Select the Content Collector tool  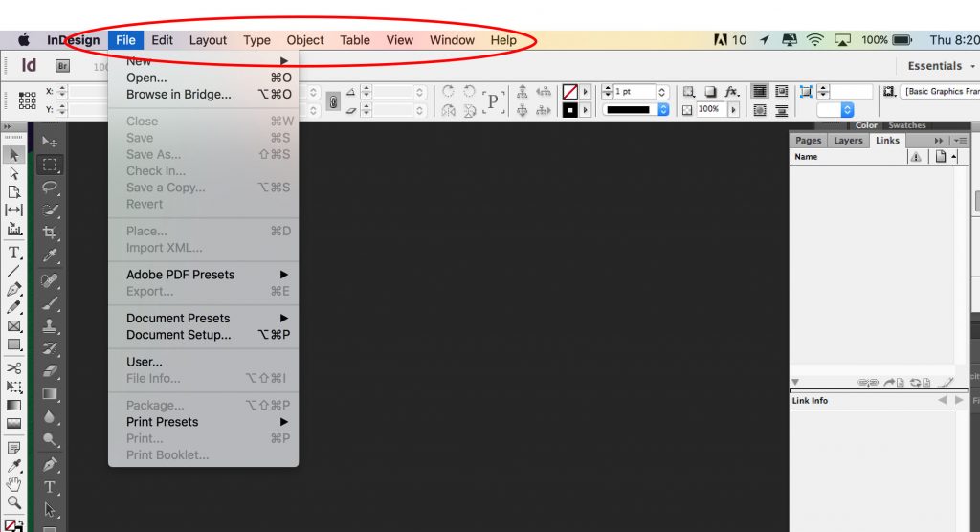[x=13, y=229]
